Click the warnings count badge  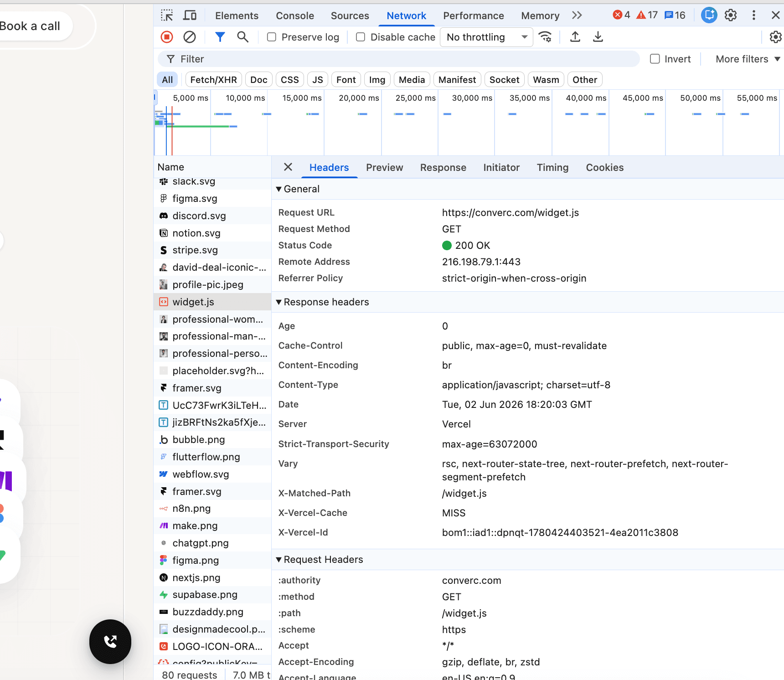point(647,15)
